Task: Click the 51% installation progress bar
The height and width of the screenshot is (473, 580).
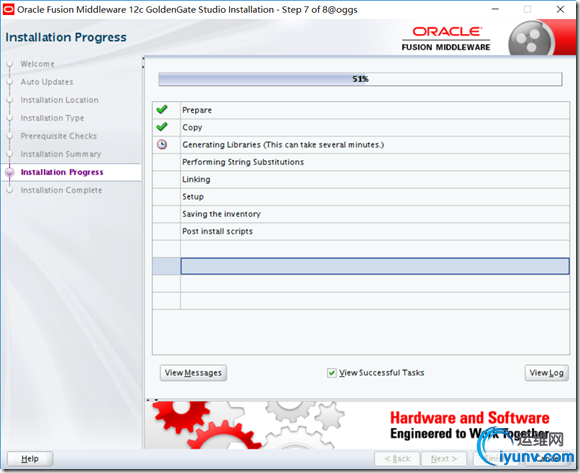Action: tap(360, 79)
